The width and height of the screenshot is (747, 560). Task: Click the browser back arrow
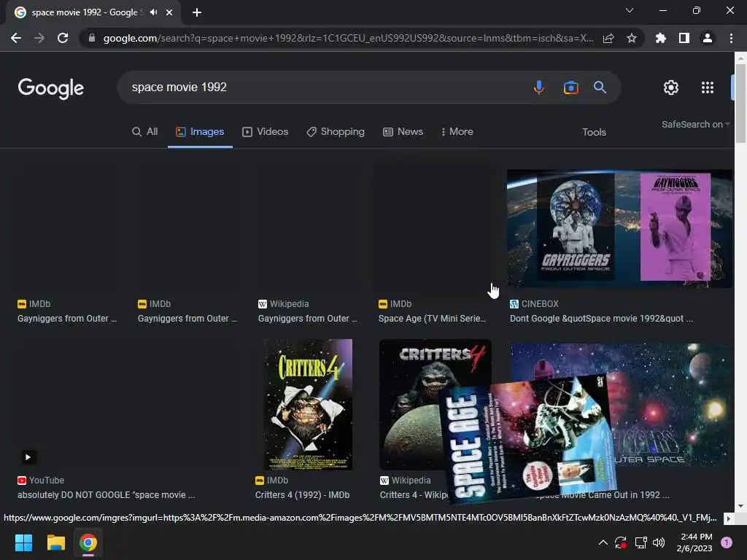[16, 38]
